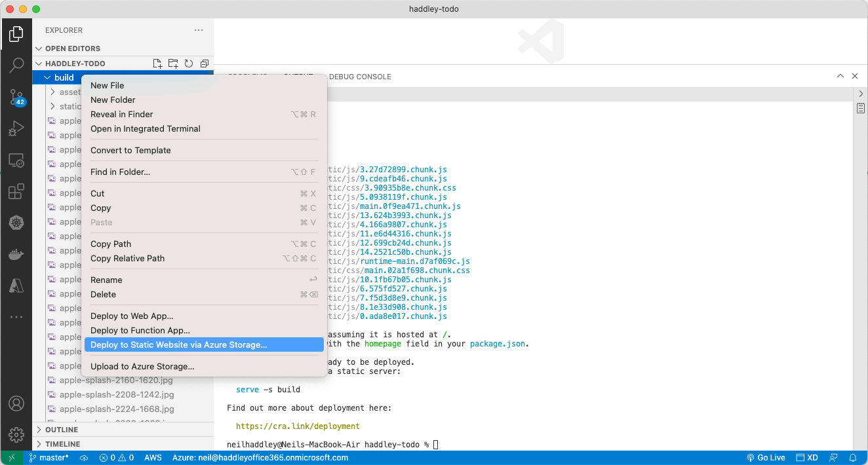This screenshot has width=868, height=465.
Task: Select Reveal in Finder from context menu
Action: 122,114
